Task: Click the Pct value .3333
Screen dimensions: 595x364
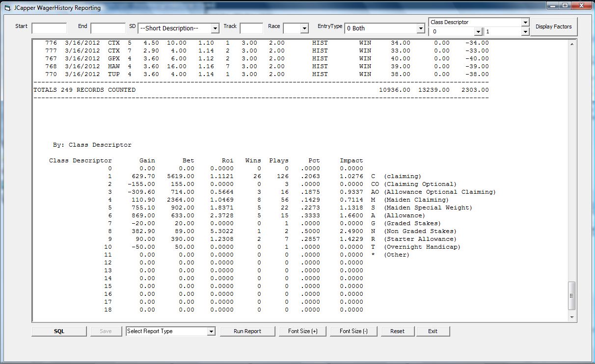Action: (x=310, y=216)
